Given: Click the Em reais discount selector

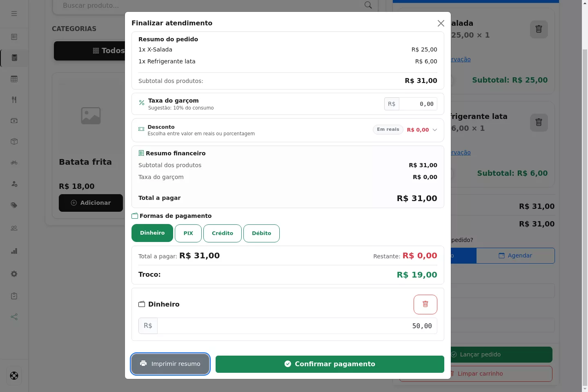Looking at the screenshot, I should point(388,130).
